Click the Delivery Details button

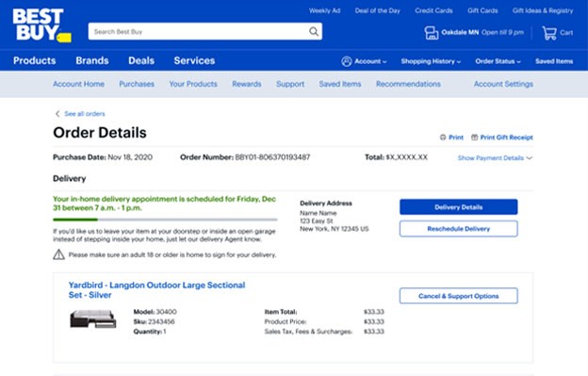click(x=459, y=207)
